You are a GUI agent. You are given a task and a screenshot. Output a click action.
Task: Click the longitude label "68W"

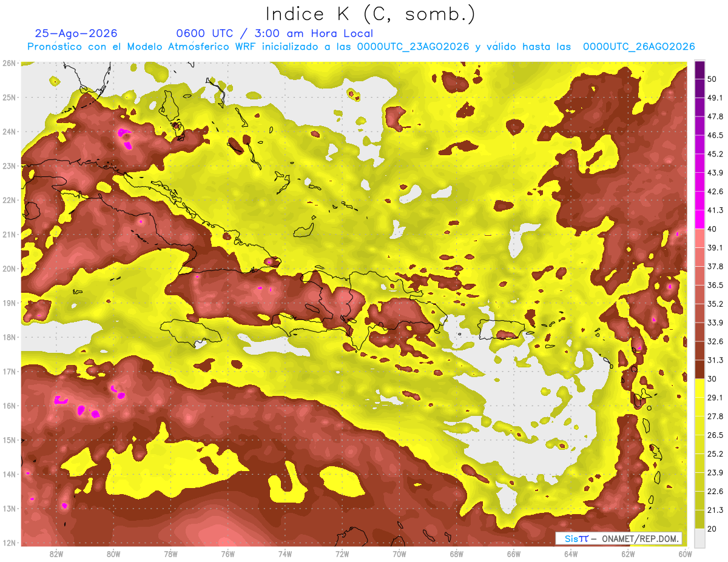point(457,554)
